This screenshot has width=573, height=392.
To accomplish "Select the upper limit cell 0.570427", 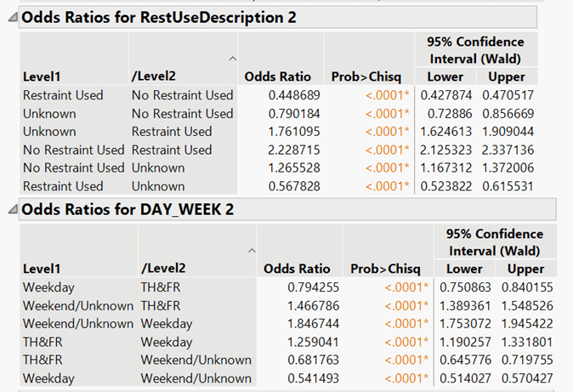I will 525,378.
